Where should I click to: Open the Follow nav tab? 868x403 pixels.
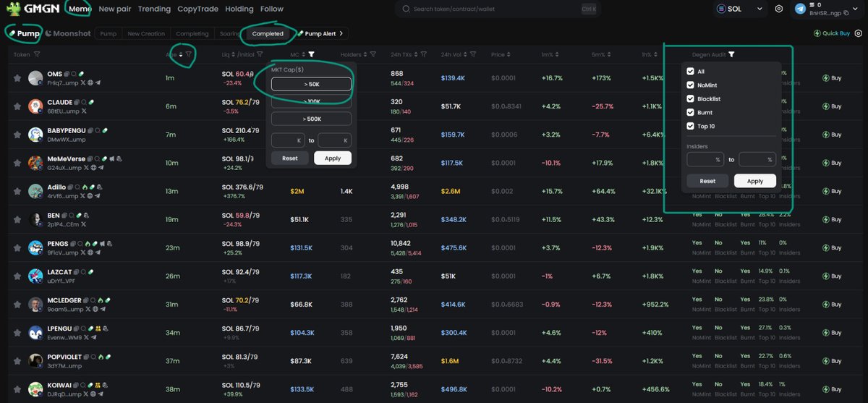pos(272,9)
